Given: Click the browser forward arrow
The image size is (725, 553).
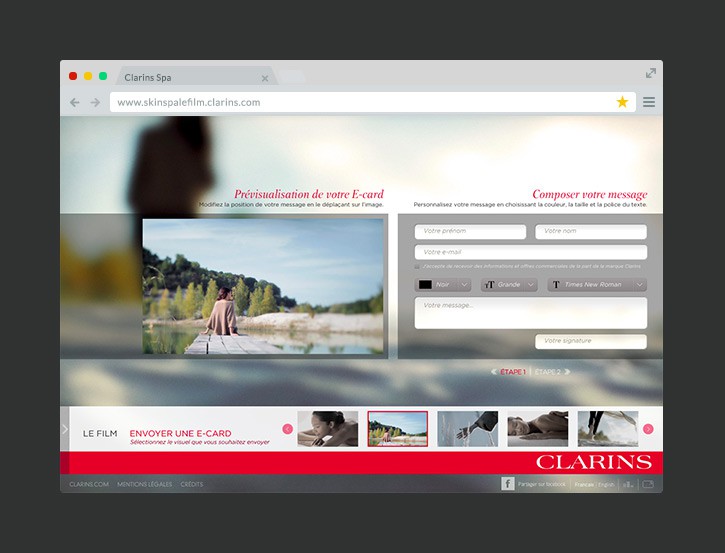Looking at the screenshot, I should click(95, 102).
